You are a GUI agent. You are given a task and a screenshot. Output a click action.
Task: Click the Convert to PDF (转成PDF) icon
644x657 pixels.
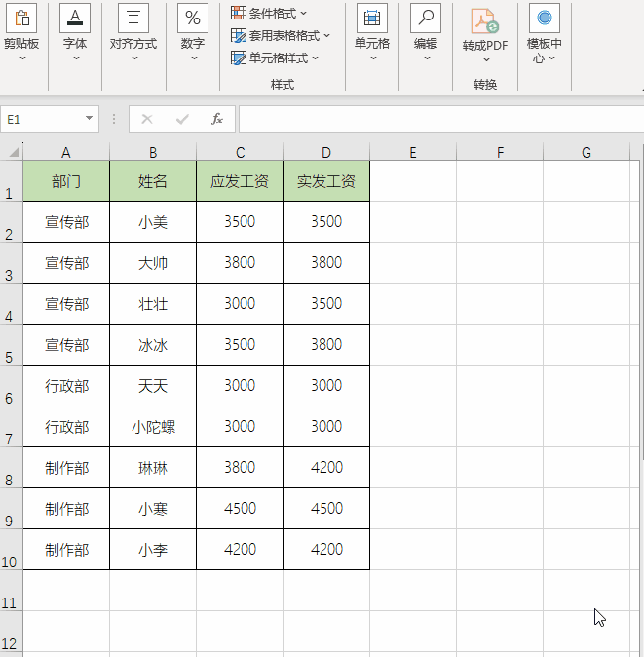point(485,20)
